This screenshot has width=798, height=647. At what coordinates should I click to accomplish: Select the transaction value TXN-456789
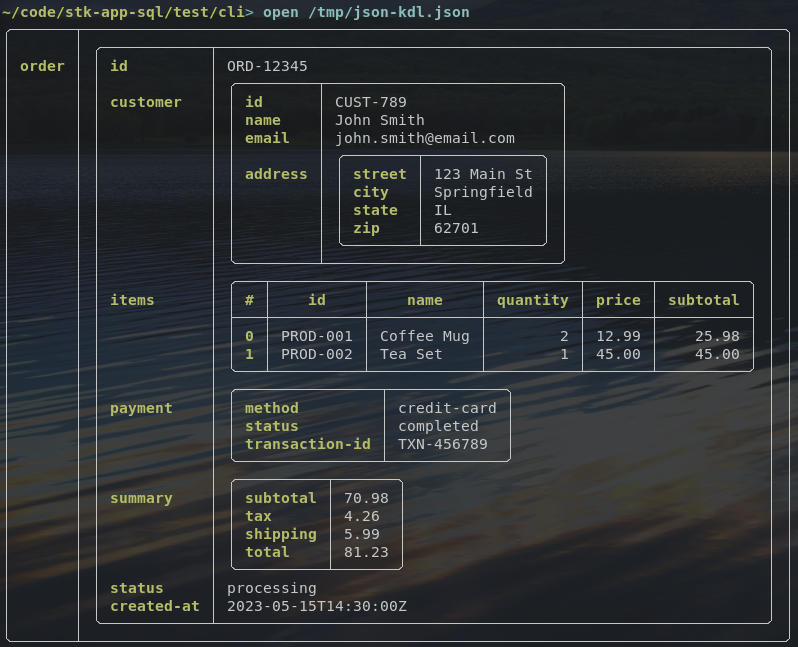click(x=442, y=444)
